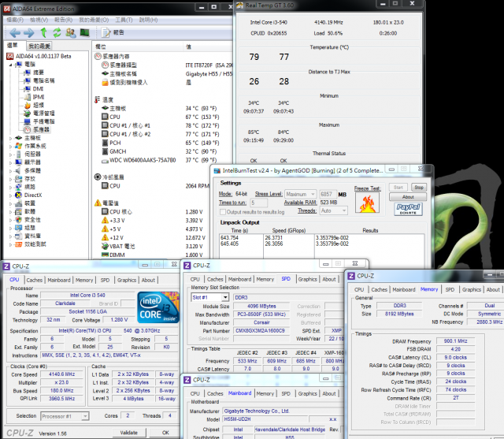The image size is (504, 439).
Task: Click the padlock chassis intrusion icon in sensor list
Action: tap(105, 83)
